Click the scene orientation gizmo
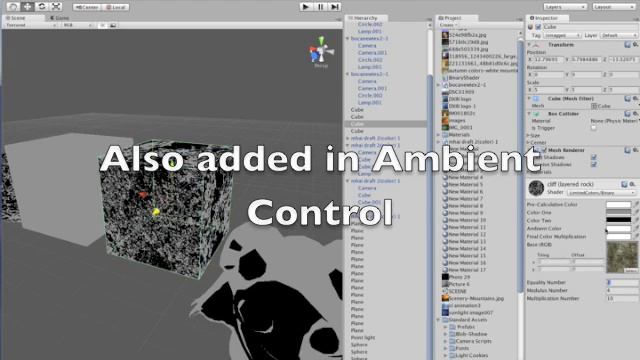 321,51
